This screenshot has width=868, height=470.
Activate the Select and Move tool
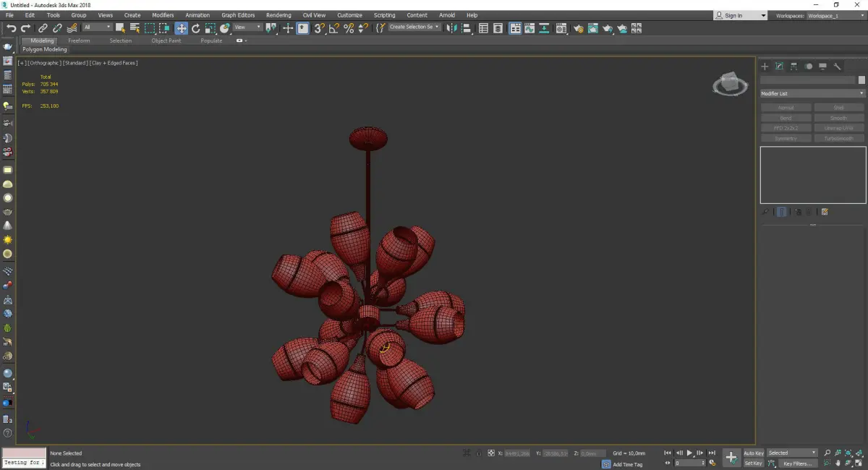point(181,28)
